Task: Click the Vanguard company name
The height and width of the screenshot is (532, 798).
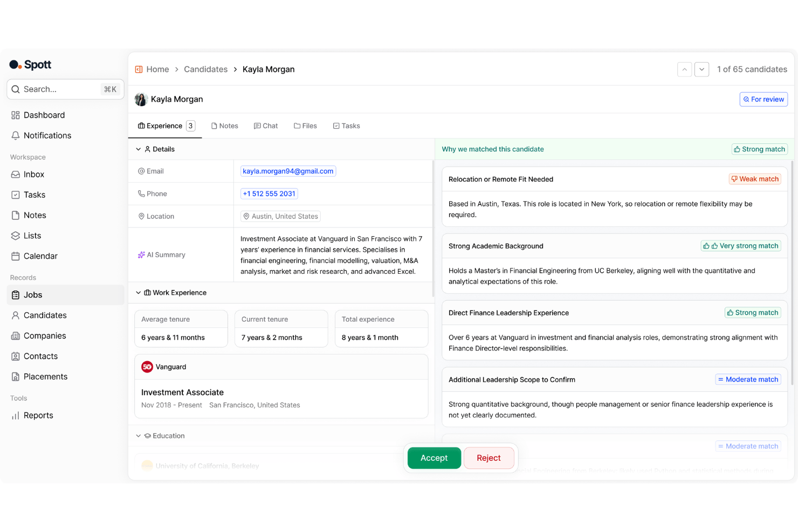Action: (x=171, y=367)
